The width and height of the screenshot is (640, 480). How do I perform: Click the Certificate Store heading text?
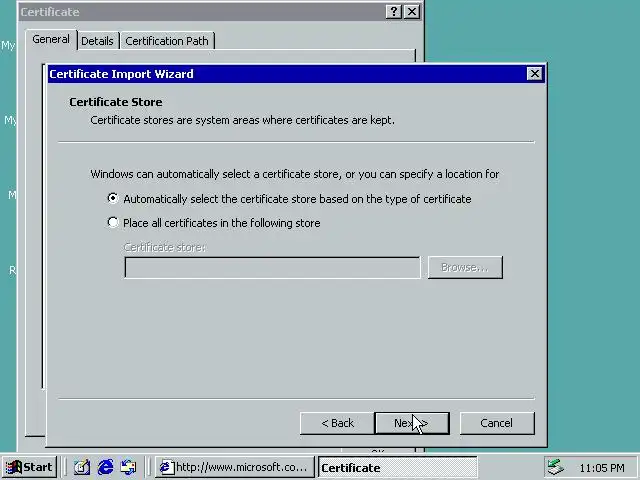116,102
